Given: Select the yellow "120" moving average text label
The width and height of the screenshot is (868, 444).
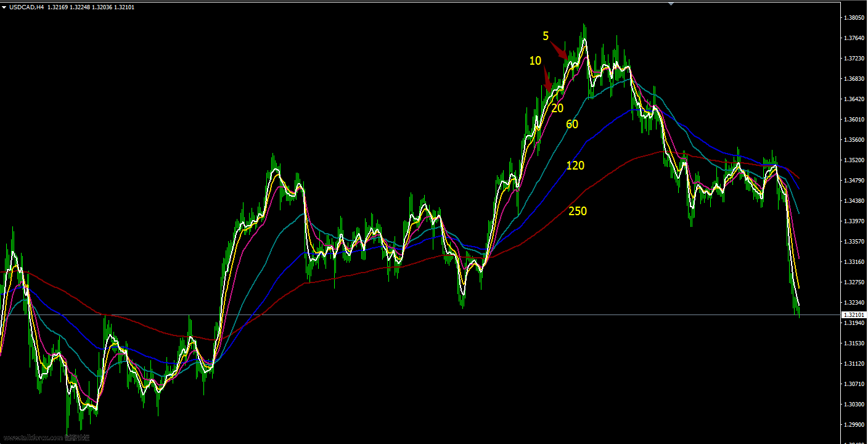Looking at the screenshot, I should 575,166.
